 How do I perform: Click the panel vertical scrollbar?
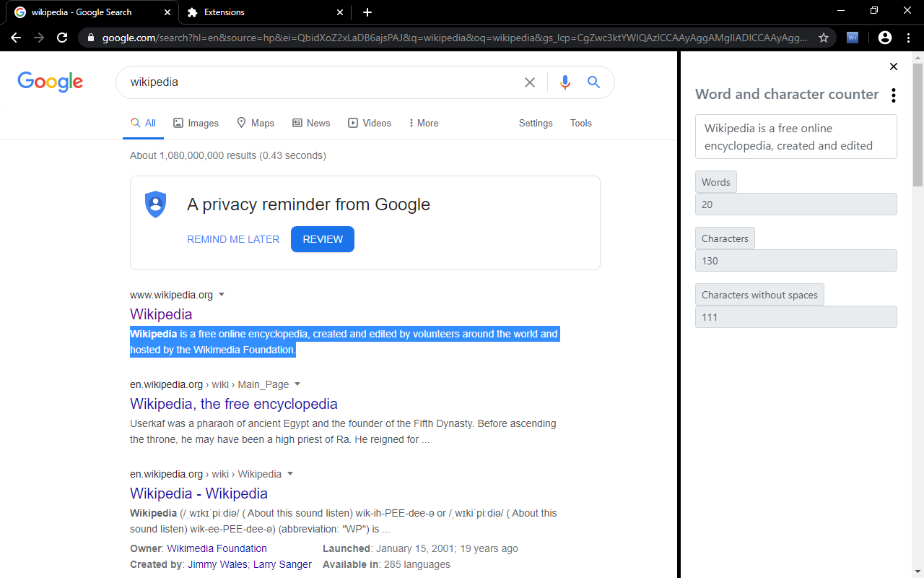[x=918, y=124]
